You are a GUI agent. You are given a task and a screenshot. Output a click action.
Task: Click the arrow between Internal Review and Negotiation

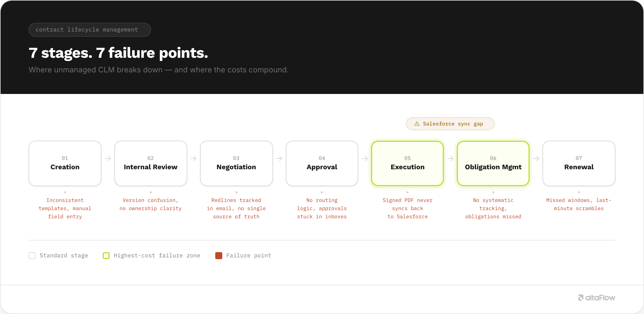pyautogui.click(x=193, y=158)
